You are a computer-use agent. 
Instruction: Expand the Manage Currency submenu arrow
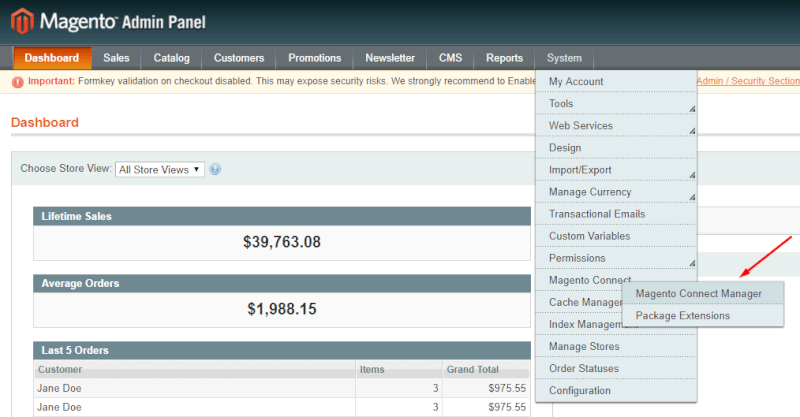click(x=692, y=197)
